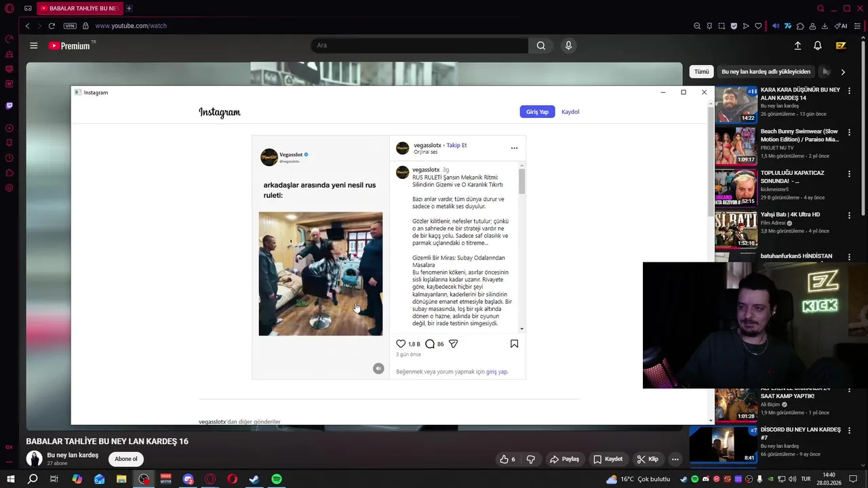Show more filter chips arrow
The width and height of the screenshot is (868, 488).
pos(843,71)
